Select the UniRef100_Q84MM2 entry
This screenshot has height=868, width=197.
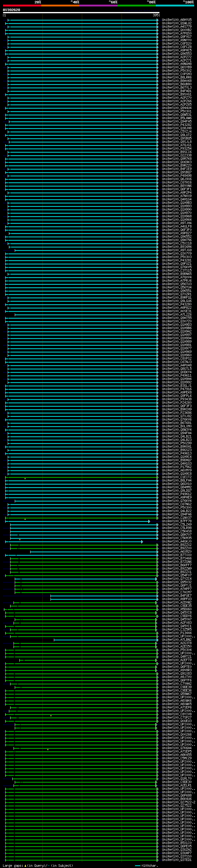click(x=177, y=487)
